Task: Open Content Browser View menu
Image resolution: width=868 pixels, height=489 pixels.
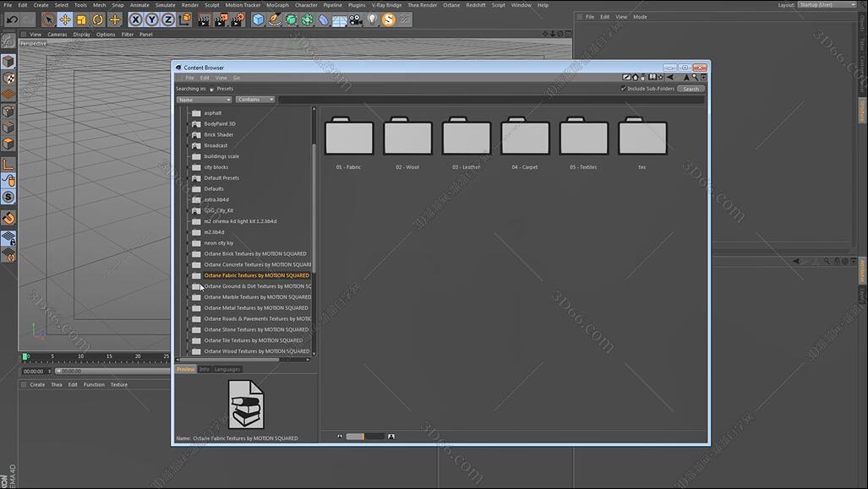Action: coord(221,78)
